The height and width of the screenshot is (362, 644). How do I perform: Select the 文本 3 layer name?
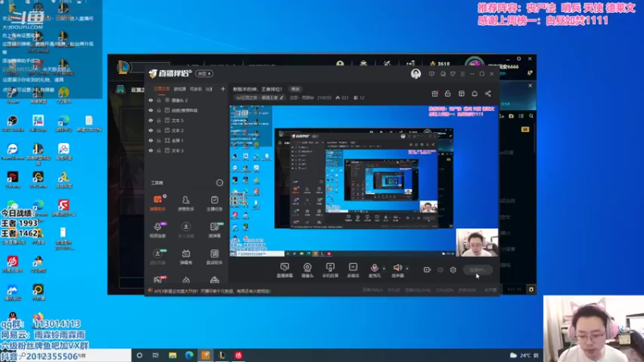[177, 150]
